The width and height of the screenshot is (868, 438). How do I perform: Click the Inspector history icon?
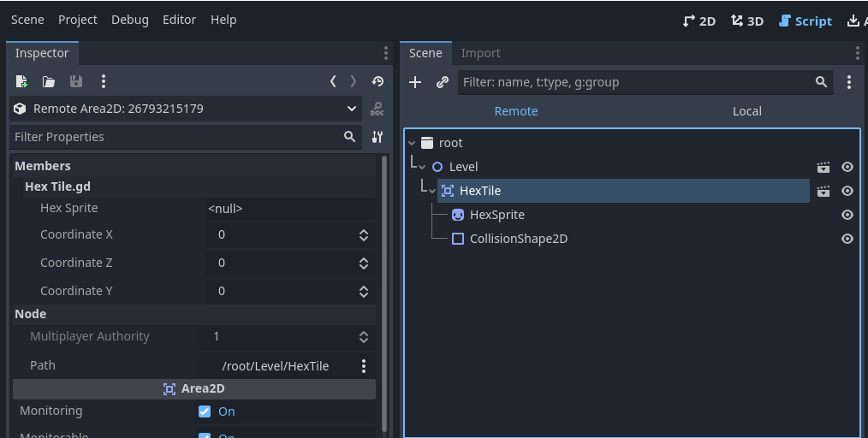tap(378, 82)
